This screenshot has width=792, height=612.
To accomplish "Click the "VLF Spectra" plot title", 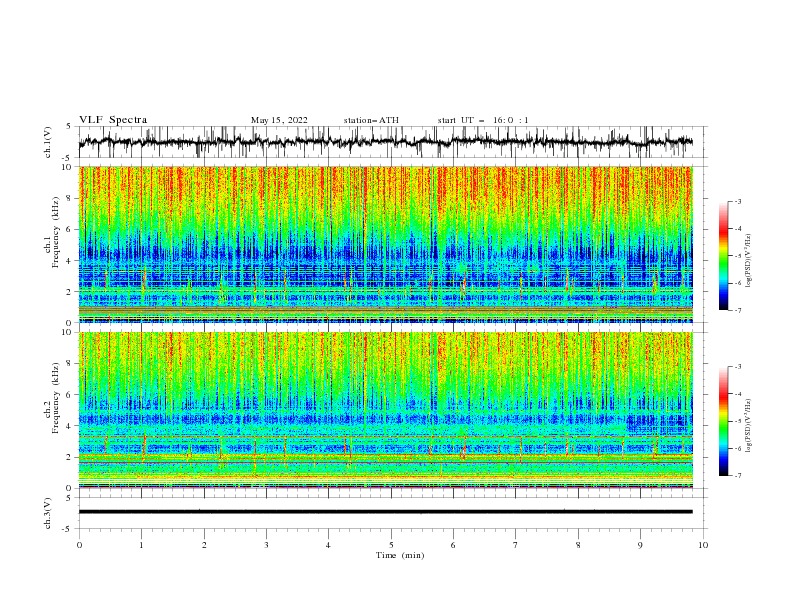I will (113, 120).
